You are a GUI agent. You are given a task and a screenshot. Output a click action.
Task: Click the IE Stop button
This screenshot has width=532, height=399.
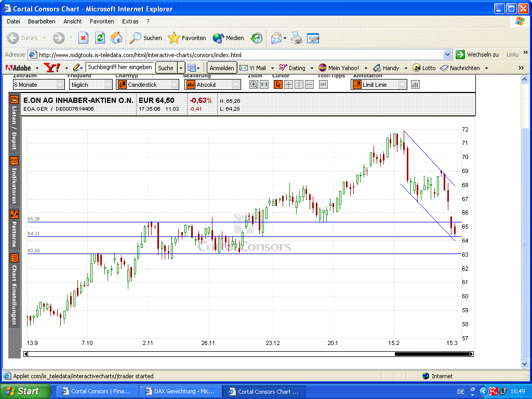click(83, 38)
